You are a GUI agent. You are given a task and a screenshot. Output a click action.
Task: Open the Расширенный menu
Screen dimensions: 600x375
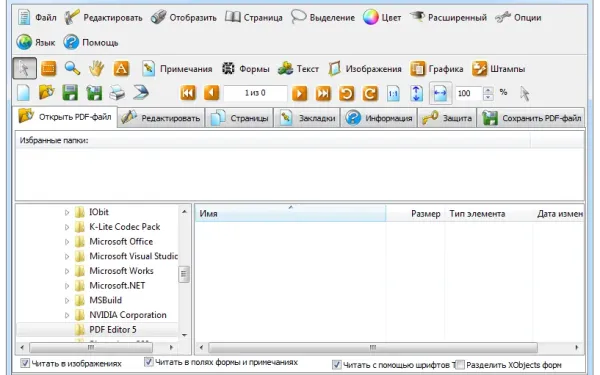(x=448, y=18)
